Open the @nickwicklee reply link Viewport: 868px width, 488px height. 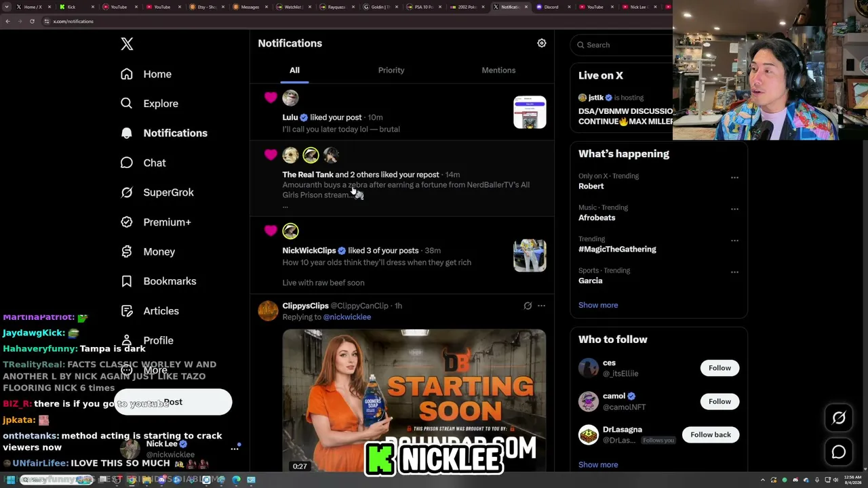click(347, 317)
